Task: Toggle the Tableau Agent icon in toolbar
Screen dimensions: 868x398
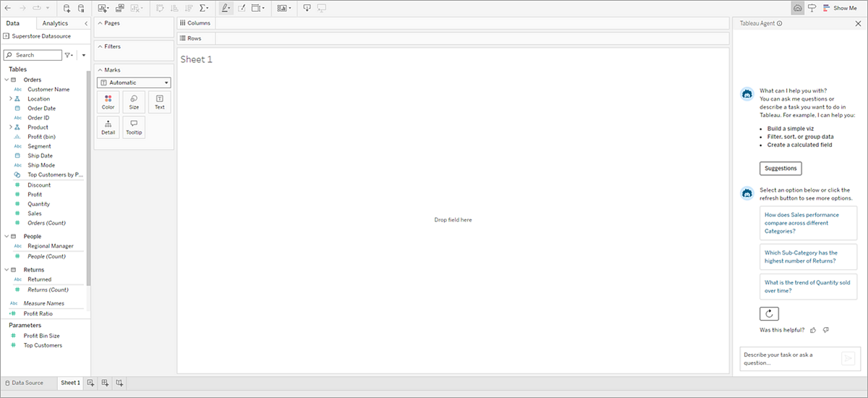Action: [x=798, y=8]
